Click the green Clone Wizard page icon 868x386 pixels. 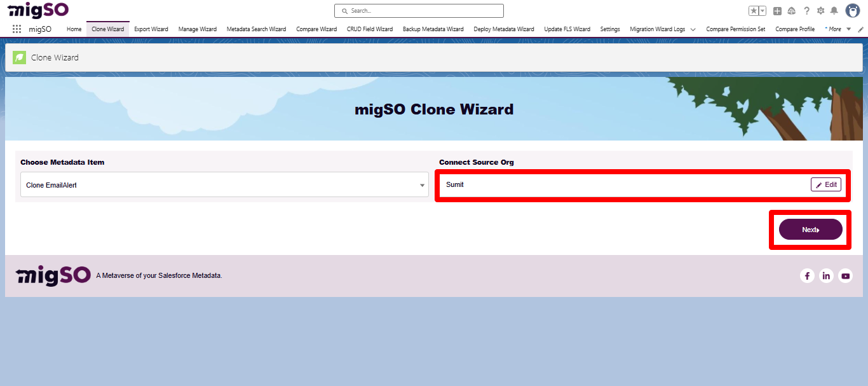(20, 57)
